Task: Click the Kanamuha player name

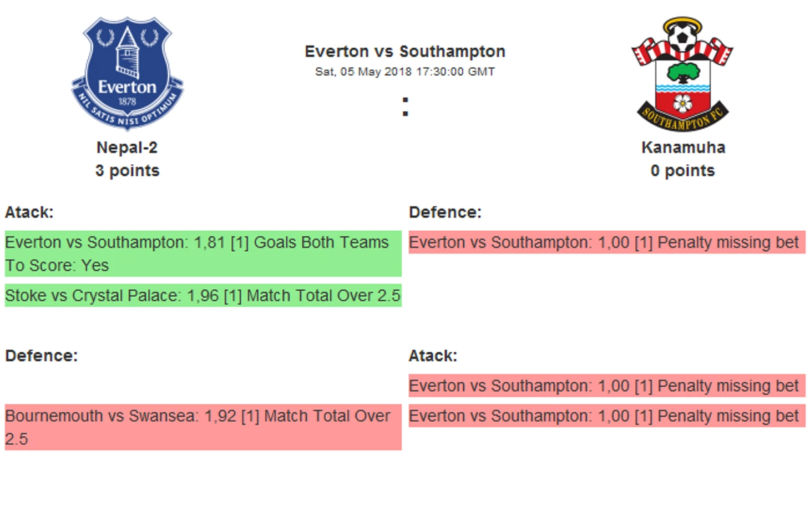Action: click(x=683, y=148)
